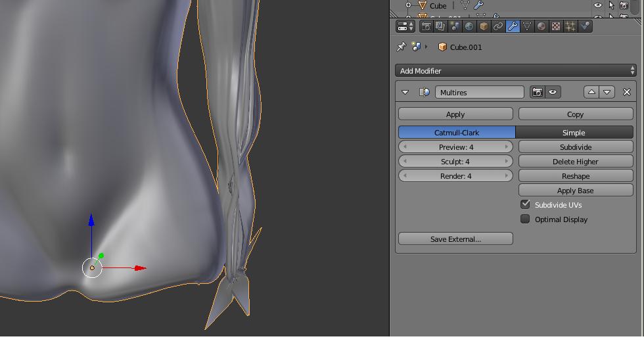This screenshot has height=345, width=644.
Task: Increase Sculpt level with right arrow
Action: pos(507,162)
